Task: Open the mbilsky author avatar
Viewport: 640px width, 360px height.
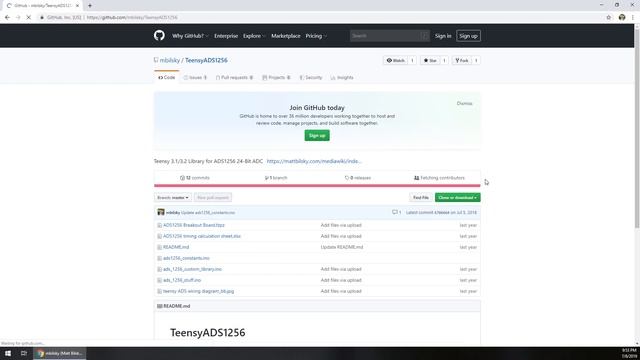Action: (161, 212)
